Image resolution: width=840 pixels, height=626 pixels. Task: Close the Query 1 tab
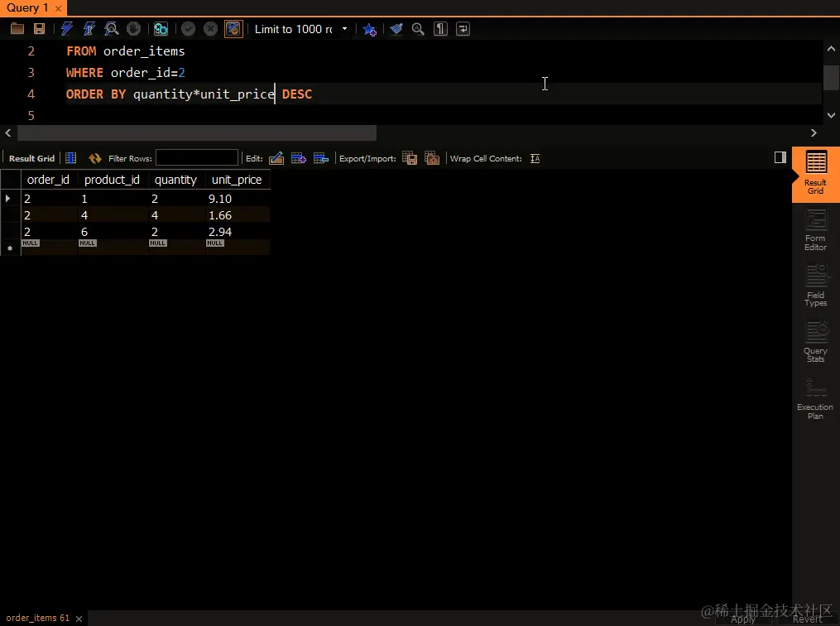(x=59, y=8)
